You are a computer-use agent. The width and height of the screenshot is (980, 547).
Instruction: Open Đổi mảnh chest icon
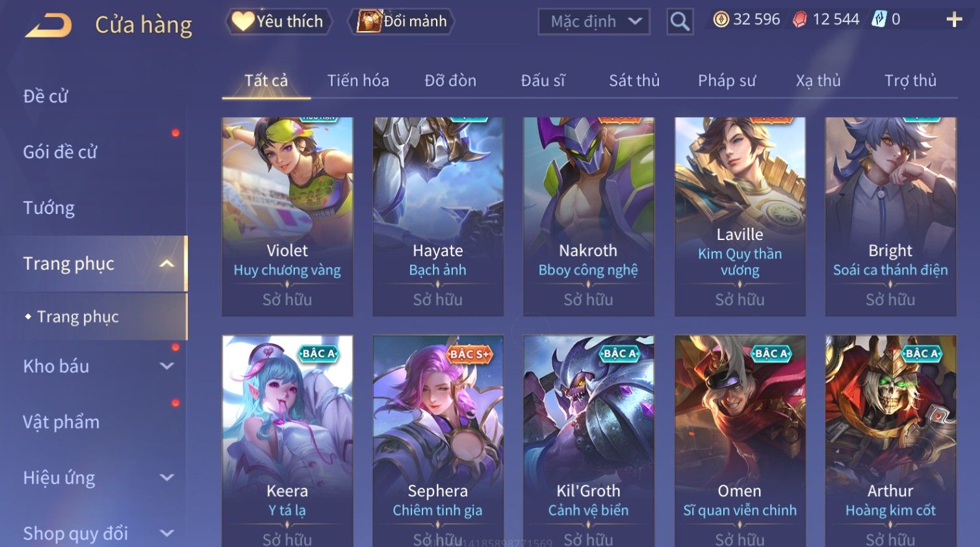tap(369, 21)
